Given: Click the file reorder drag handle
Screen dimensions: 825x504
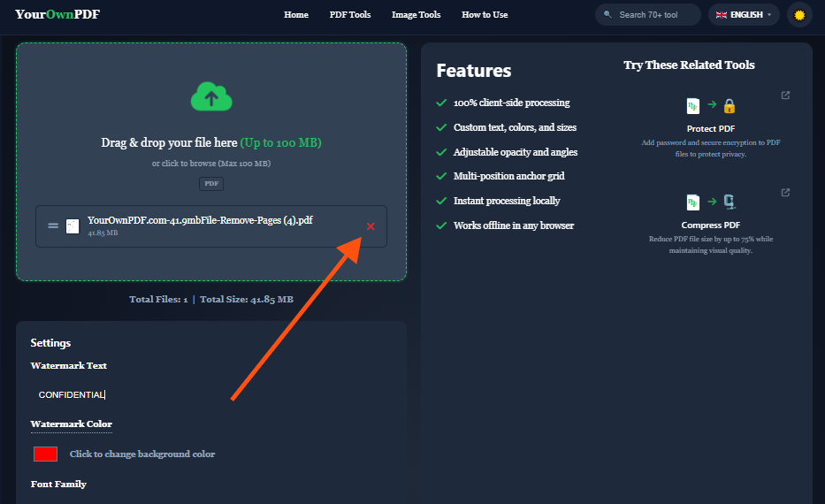Looking at the screenshot, I should pyautogui.click(x=53, y=225).
